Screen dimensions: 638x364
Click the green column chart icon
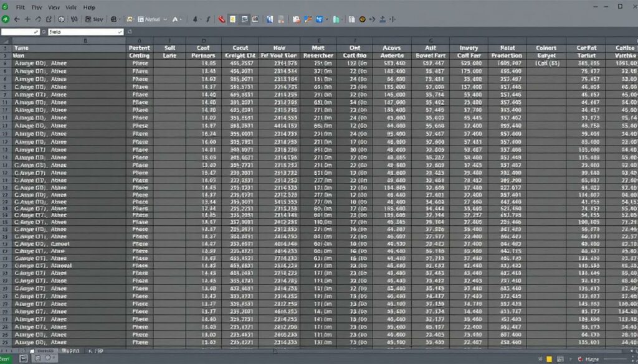click(x=336, y=19)
